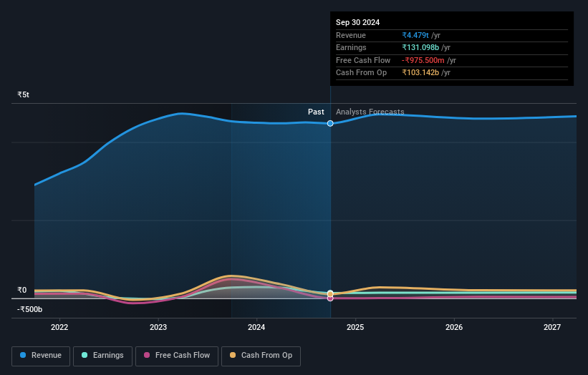Click the -₹500b y-axis label
This screenshot has width=588, height=375.
pos(29,309)
